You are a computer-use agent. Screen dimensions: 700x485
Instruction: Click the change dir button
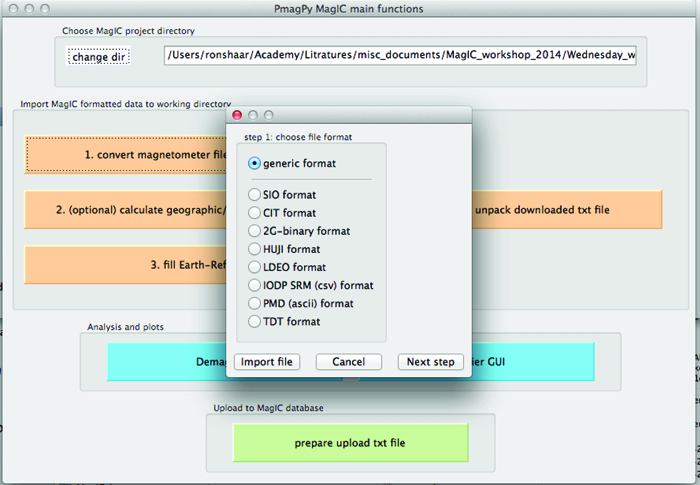(98, 57)
